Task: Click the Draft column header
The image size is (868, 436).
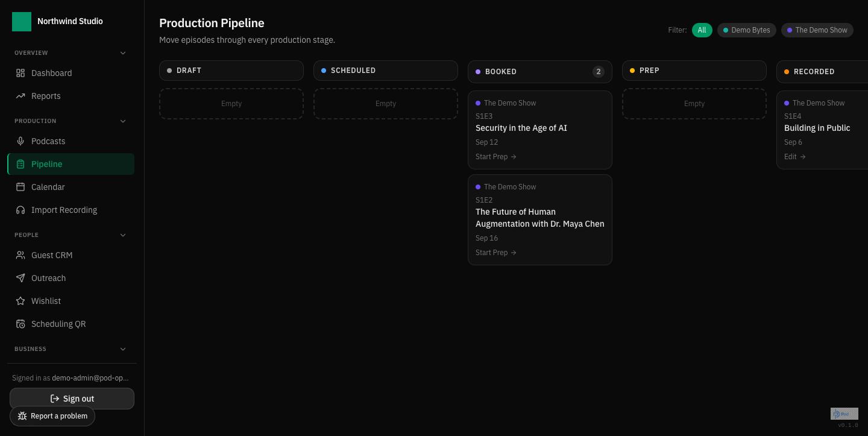Action: 231,71
